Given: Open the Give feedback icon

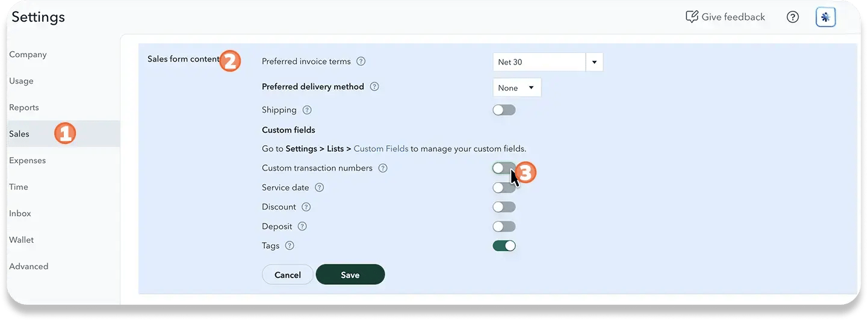Looking at the screenshot, I should pyautogui.click(x=692, y=17).
